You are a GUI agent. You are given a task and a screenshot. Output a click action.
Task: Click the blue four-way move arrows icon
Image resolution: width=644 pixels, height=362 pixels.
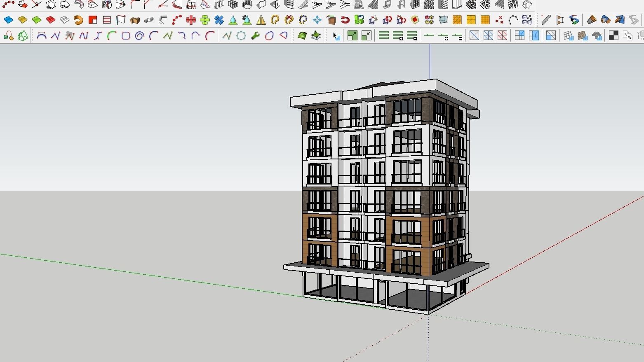(x=317, y=20)
